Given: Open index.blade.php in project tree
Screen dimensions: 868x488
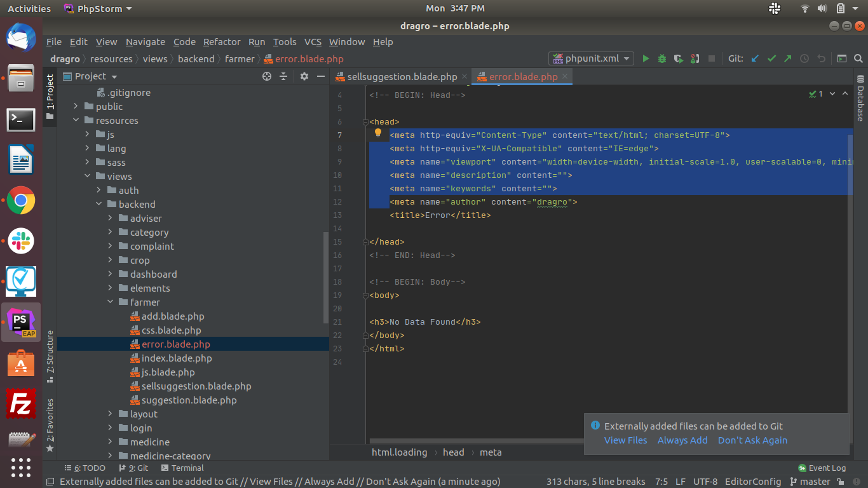Looking at the screenshot, I should (177, 358).
